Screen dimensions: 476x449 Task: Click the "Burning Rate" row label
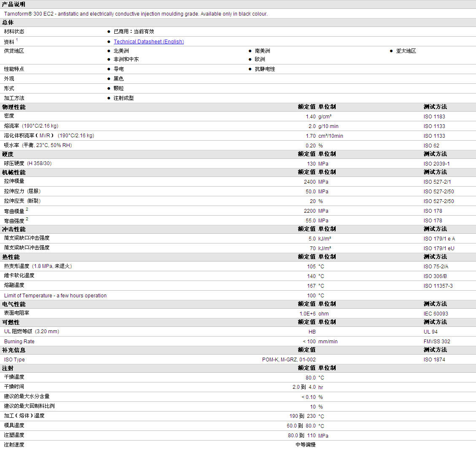point(19,342)
